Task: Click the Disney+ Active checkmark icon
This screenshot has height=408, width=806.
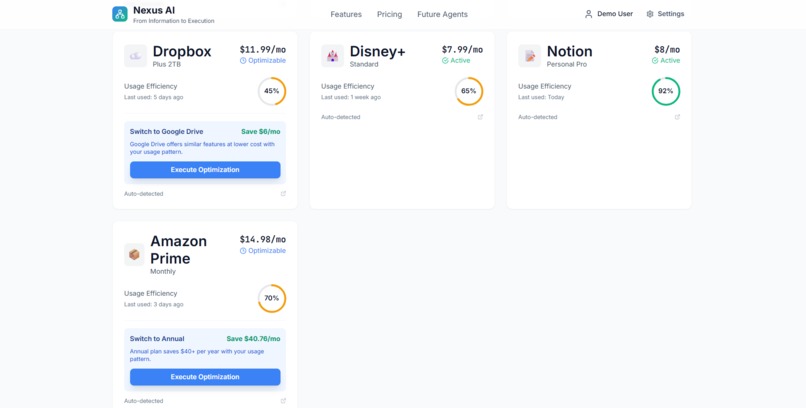Action: pos(445,61)
